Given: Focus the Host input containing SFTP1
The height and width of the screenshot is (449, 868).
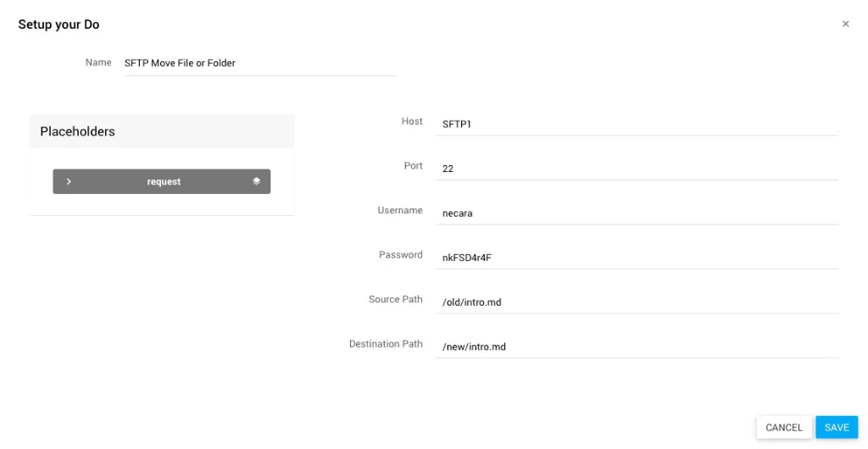Looking at the screenshot, I should pos(636,124).
